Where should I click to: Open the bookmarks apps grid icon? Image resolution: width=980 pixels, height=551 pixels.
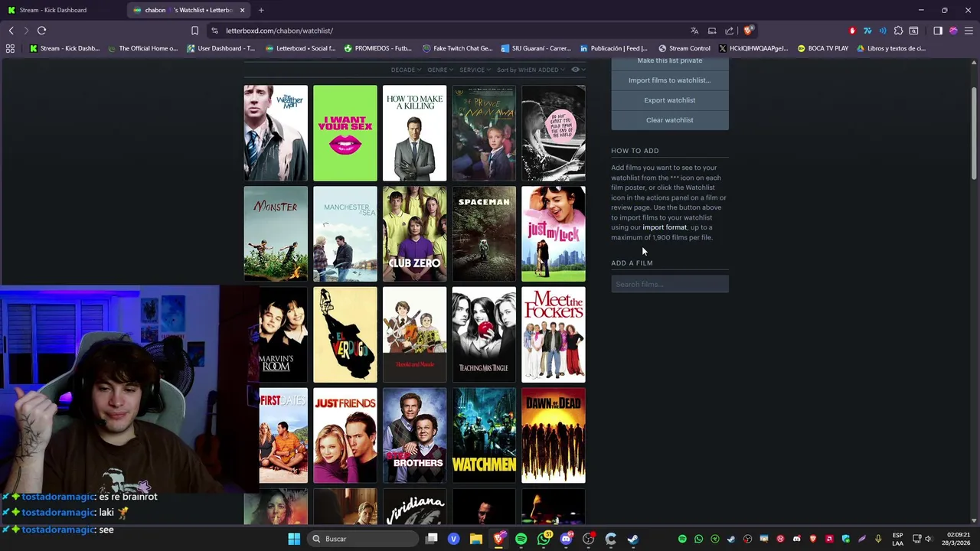tap(10, 48)
